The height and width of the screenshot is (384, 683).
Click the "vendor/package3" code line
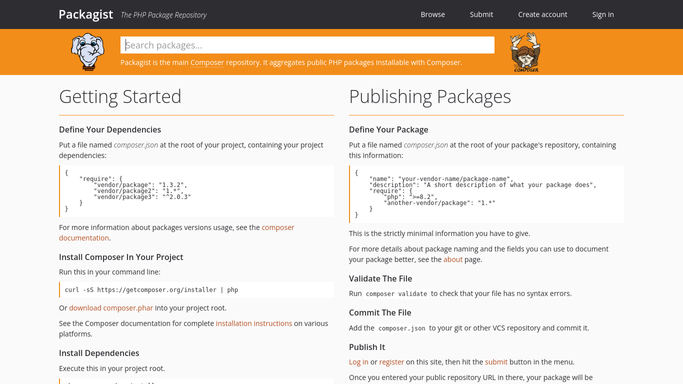pos(142,197)
